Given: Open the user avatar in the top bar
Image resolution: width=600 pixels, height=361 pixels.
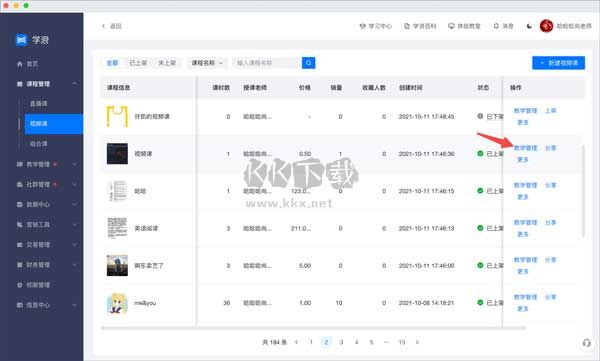Looking at the screenshot, I should tap(546, 26).
